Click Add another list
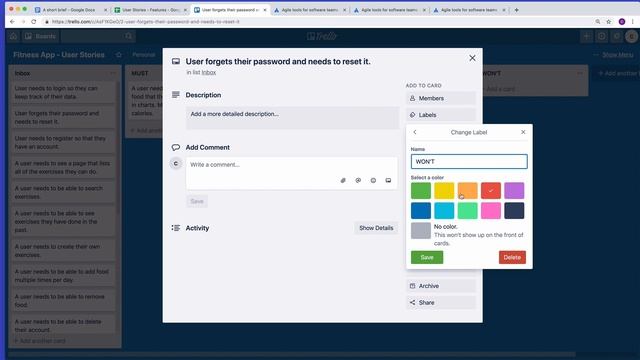The width and height of the screenshot is (640, 360). (617, 73)
